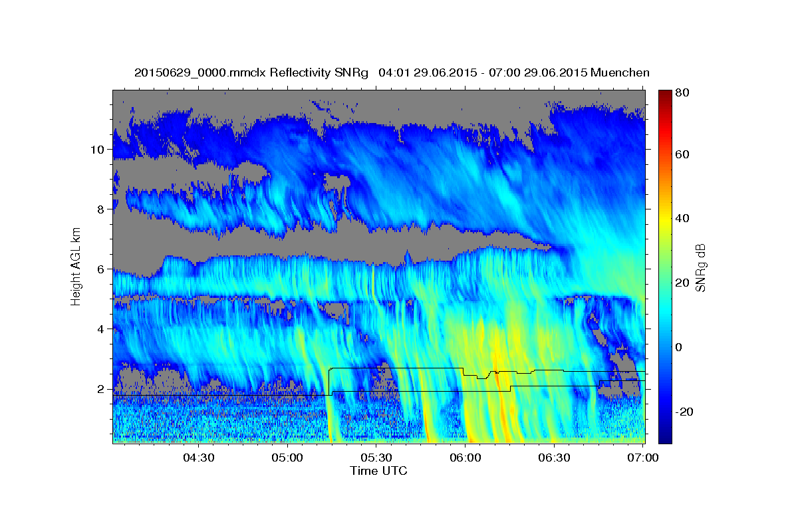This screenshot has height=532, width=798.
Task: Click the colorbar value label -20
Action: click(x=686, y=412)
